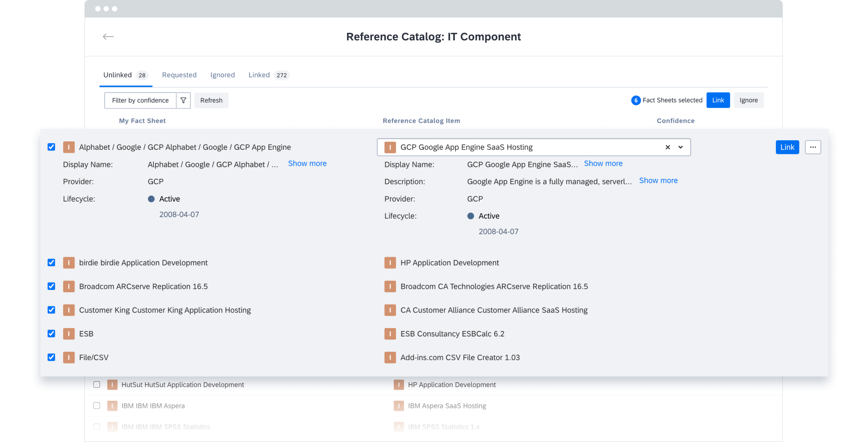Click the icon beside ESB Consultancy ESBCalc 6.2
The height and width of the screenshot is (442, 868).
[x=390, y=333]
